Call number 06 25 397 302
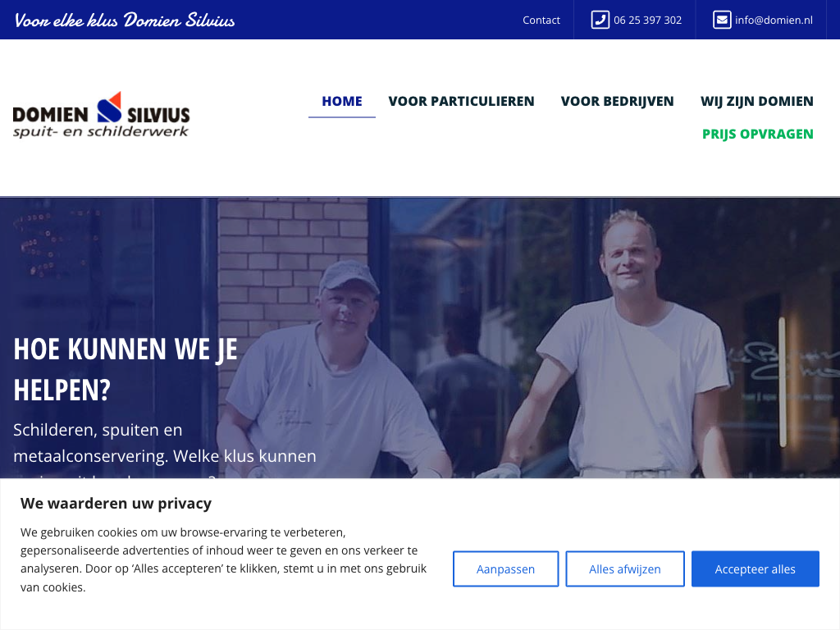 tap(647, 20)
